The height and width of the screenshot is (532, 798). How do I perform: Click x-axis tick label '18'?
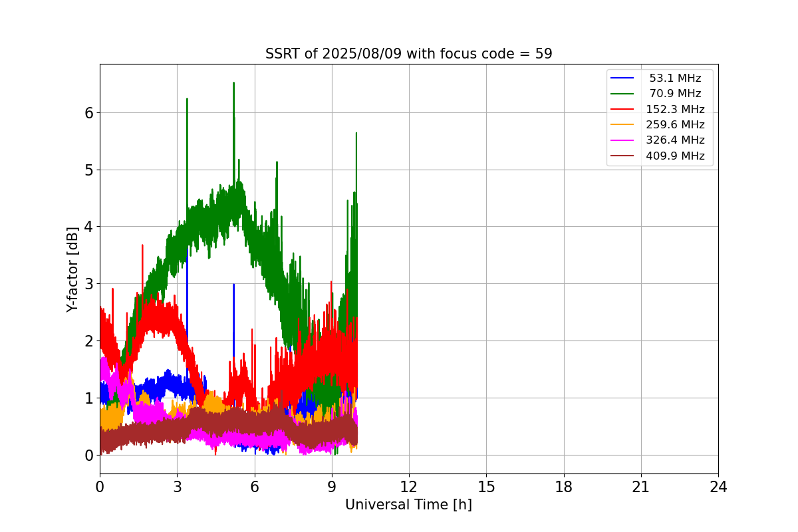(x=563, y=487)
